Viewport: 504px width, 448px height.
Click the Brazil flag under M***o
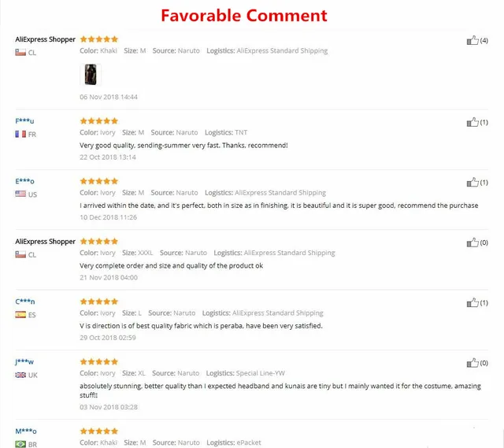tap(20, 444)
